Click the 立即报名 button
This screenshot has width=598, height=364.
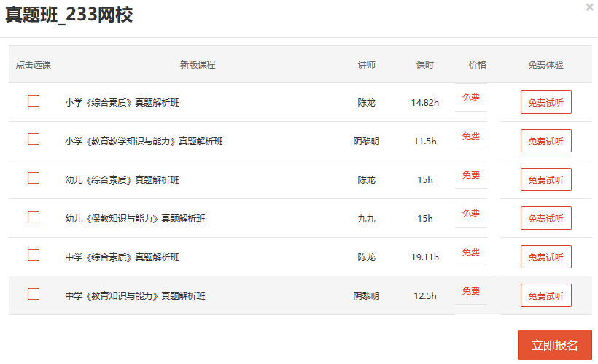pyautogui.click(x=554, y=345)
